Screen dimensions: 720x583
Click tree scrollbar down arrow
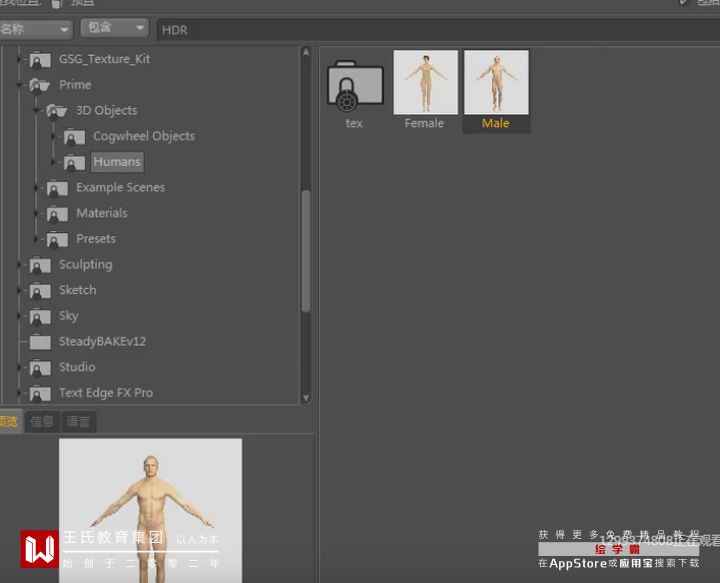coord(306,398)
